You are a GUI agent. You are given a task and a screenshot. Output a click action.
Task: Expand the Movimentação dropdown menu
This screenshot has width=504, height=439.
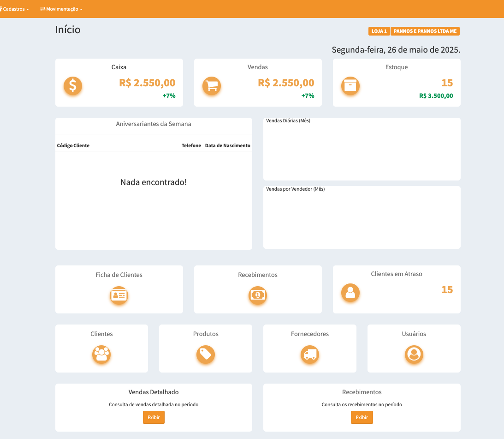[61, 9]
